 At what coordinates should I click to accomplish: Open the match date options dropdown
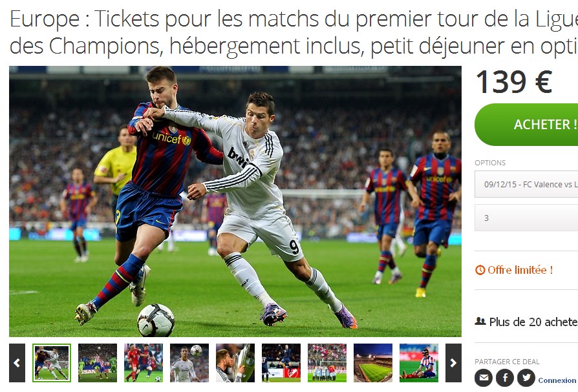[x=526, y=184]
